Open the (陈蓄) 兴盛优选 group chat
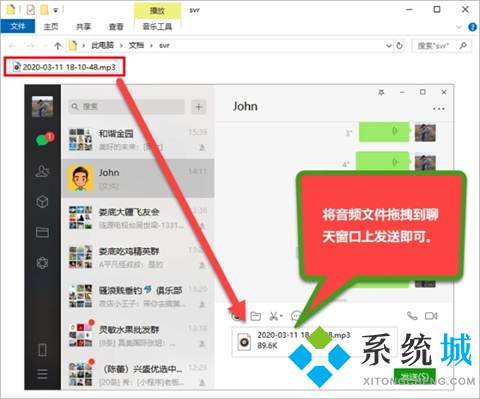Image resolution: width=480 pixels, height=399 pixels. click(x=138, y=373)
